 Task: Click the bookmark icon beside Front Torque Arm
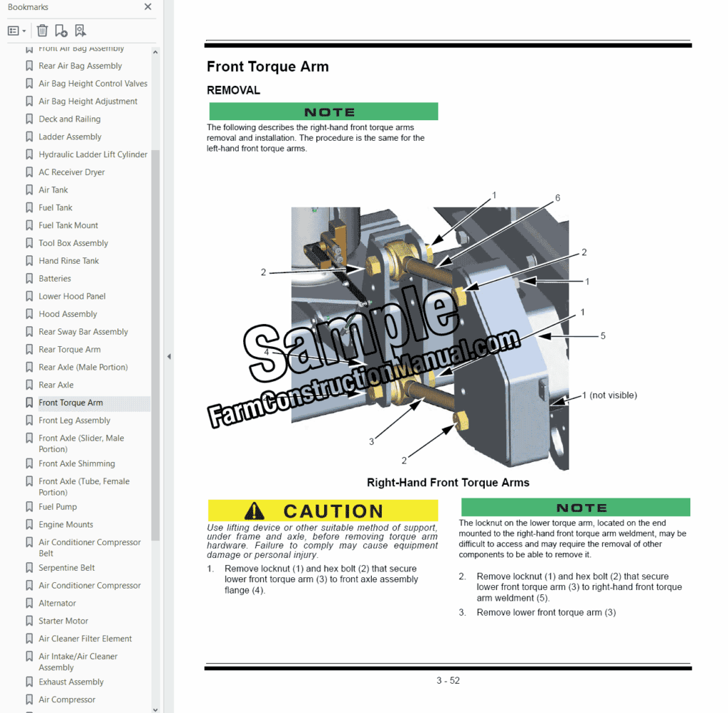[x=29, y=402]
